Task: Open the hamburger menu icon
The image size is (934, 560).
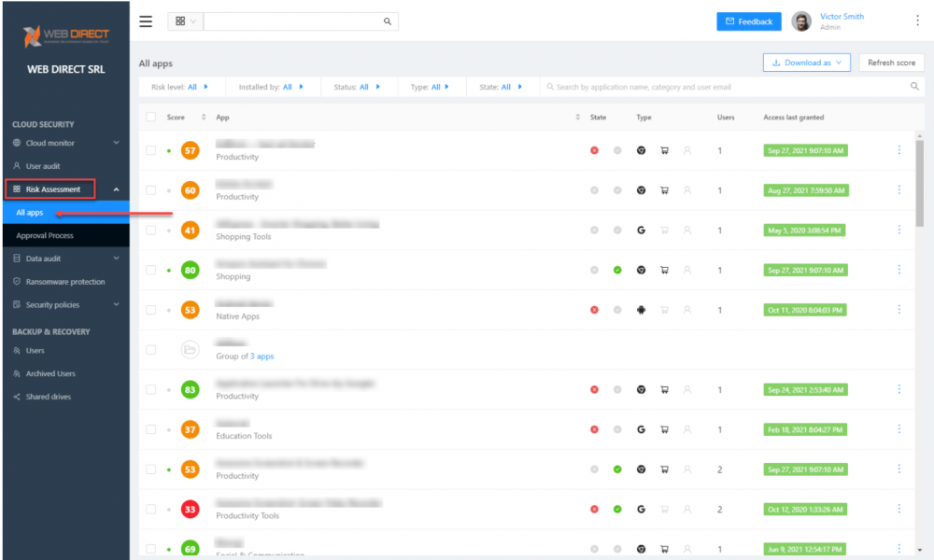Action: 146,21
